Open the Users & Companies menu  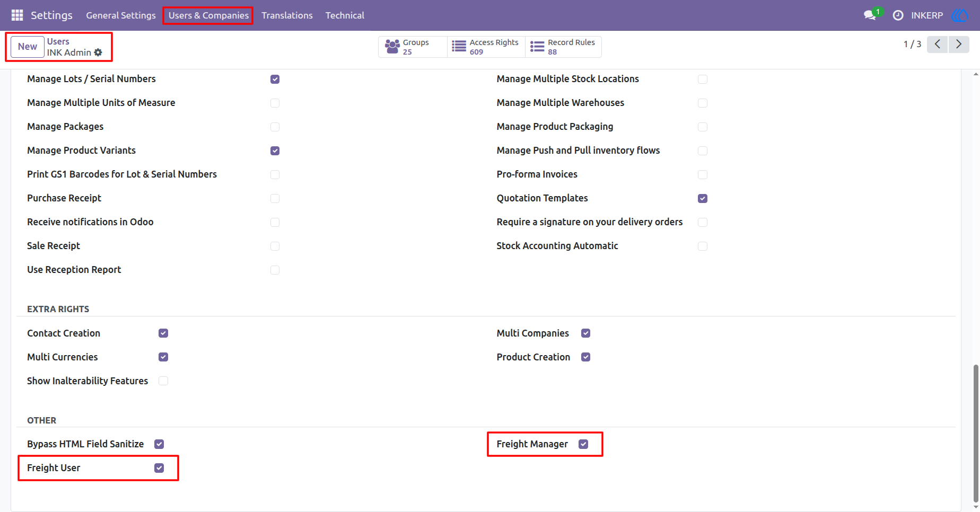click(x=208, y=15)
